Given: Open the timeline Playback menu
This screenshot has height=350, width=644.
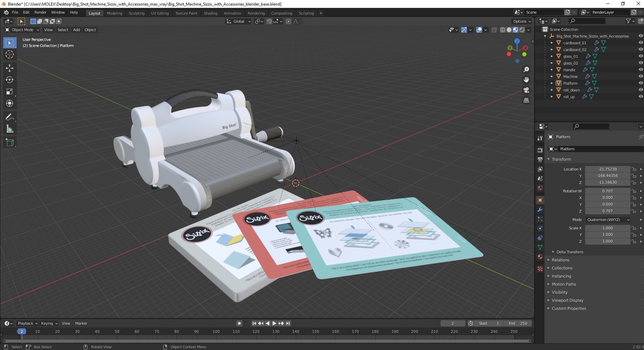Looking at the screenshot, I should (27, 324).
